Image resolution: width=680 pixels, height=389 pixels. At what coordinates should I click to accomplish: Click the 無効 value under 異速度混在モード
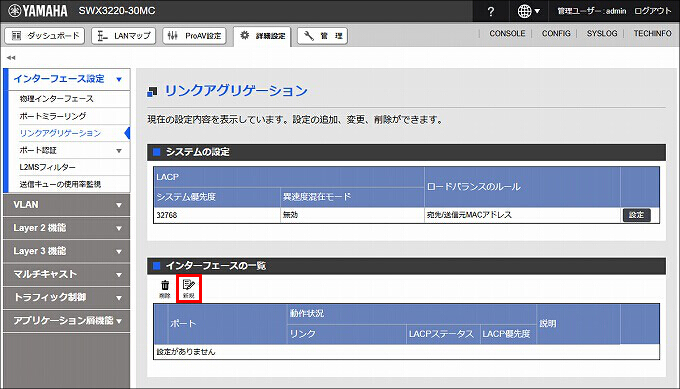[x=290, y=215]
